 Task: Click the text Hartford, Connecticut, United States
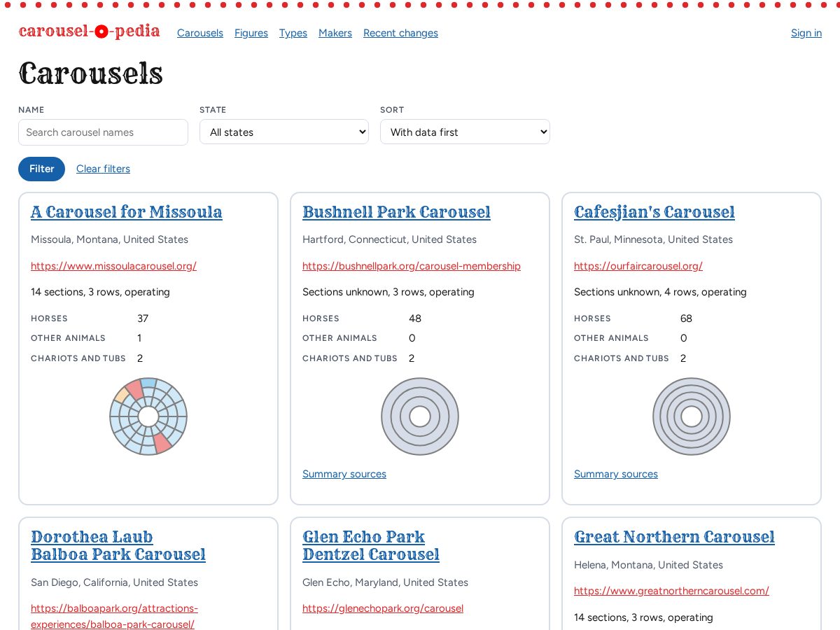click(389, 239)
